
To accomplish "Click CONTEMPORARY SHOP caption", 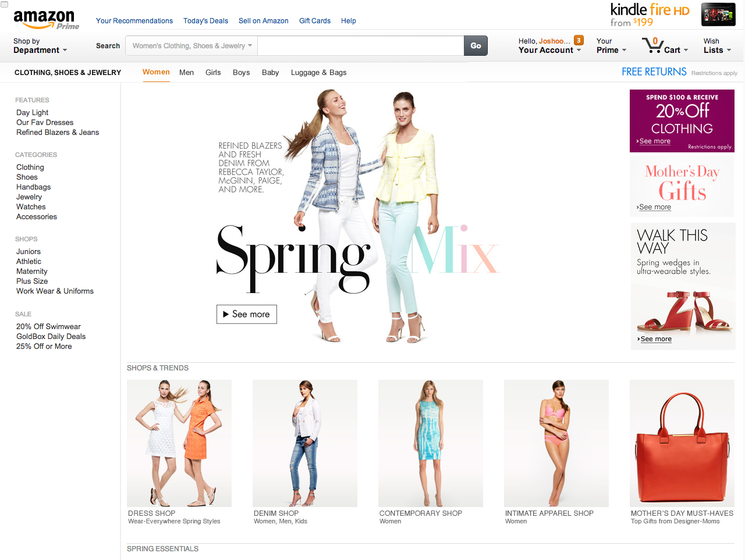I will point(421,513).
